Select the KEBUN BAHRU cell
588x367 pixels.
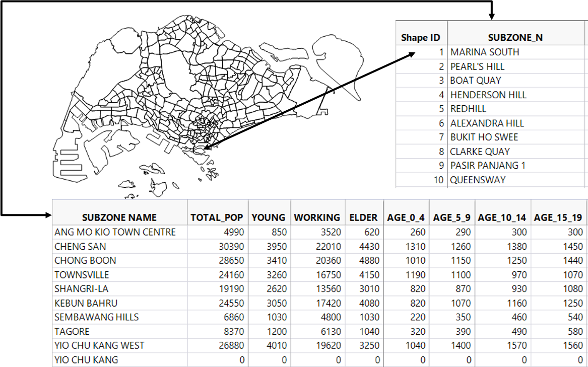(119, 303)
